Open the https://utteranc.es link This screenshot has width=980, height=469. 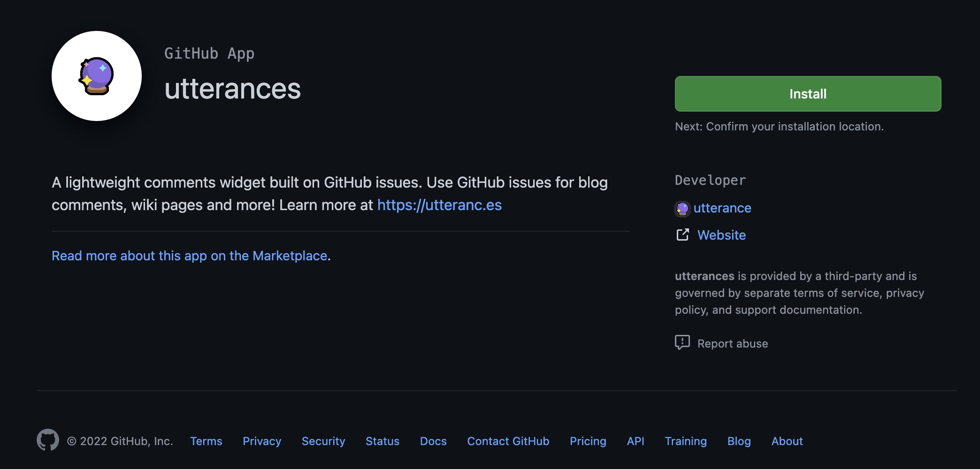[x=439, y=205]
